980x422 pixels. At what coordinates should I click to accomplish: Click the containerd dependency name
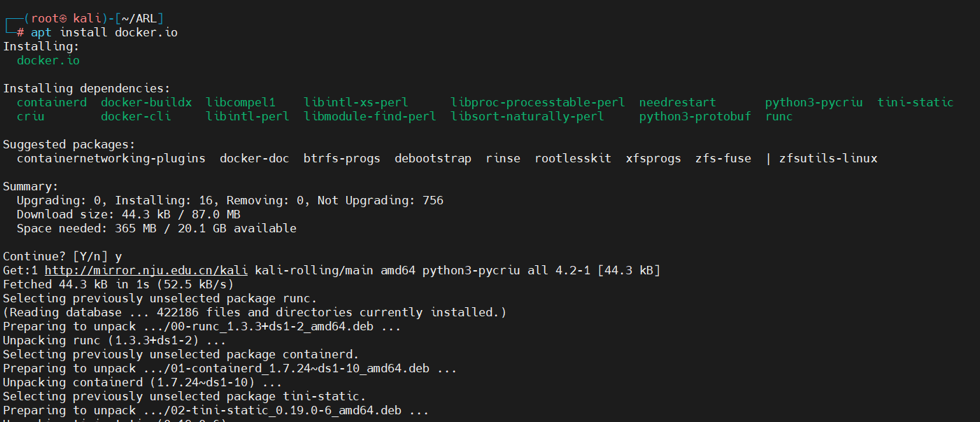coord(52,103)
